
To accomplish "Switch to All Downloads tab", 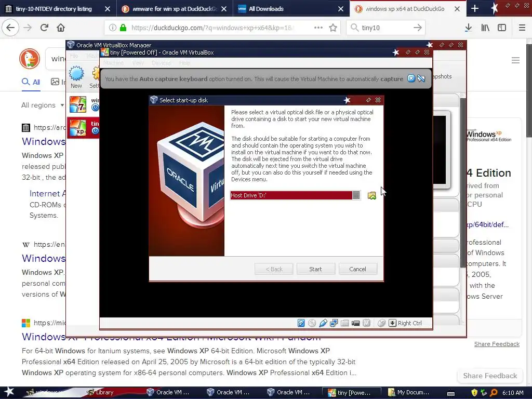I will [291, 9].
